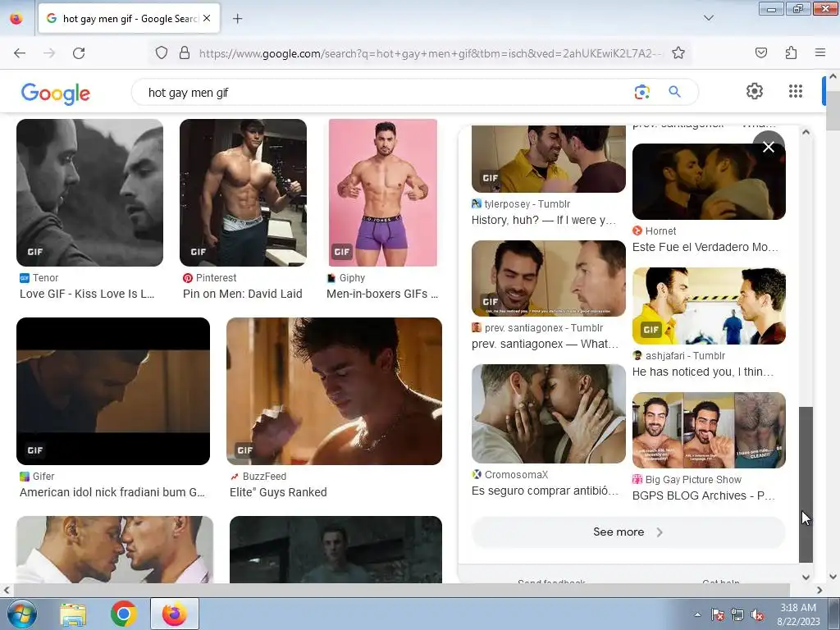Click the muted volume tray icon
Screen dimensions: 840x630
757,614
